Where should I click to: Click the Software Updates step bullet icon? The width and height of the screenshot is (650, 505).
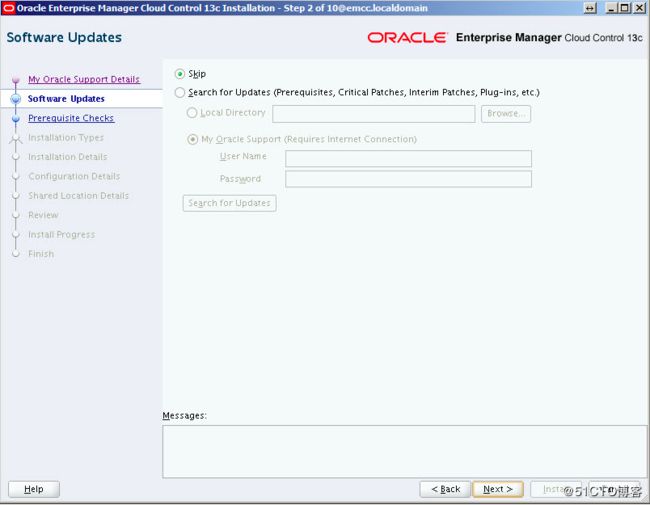(x=16, y=99)
